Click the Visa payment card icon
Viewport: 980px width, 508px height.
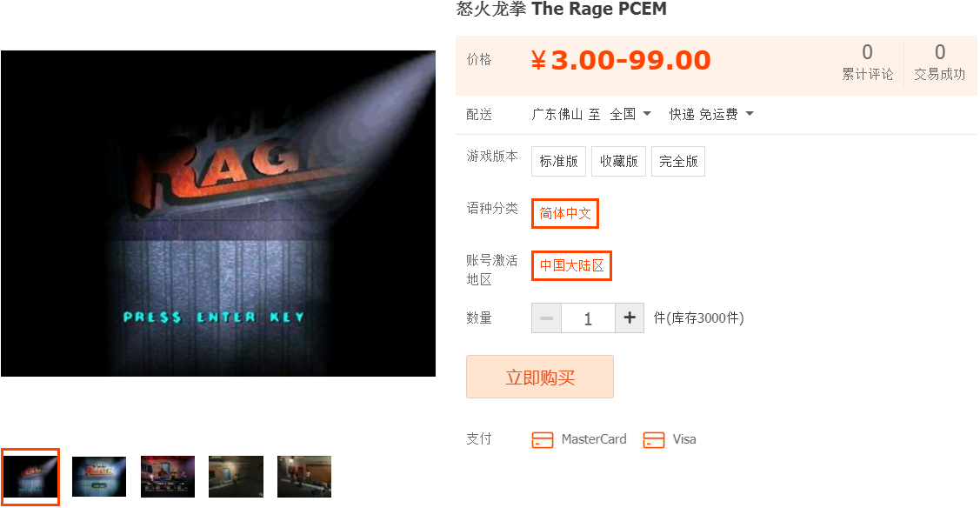[x=653, y=440]
